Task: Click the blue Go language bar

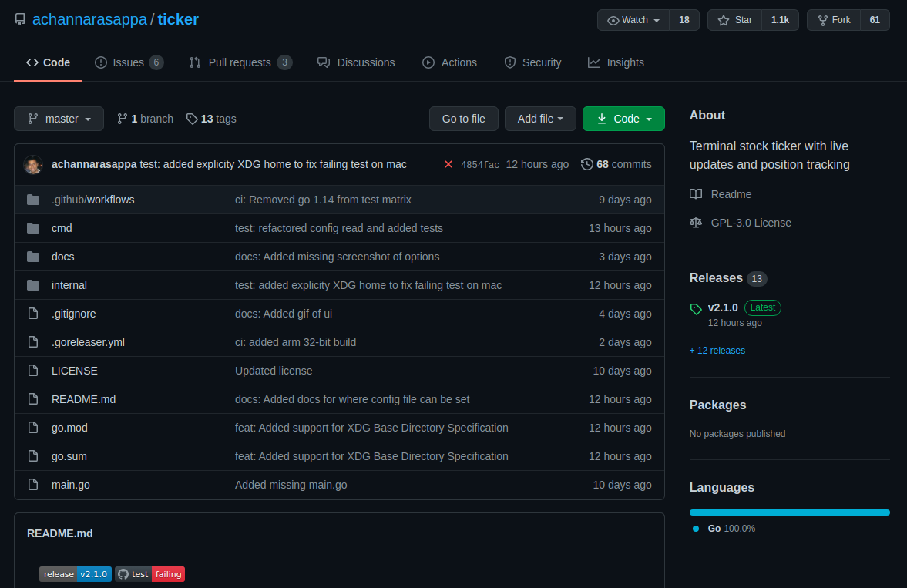Action: tap(790, 512)
